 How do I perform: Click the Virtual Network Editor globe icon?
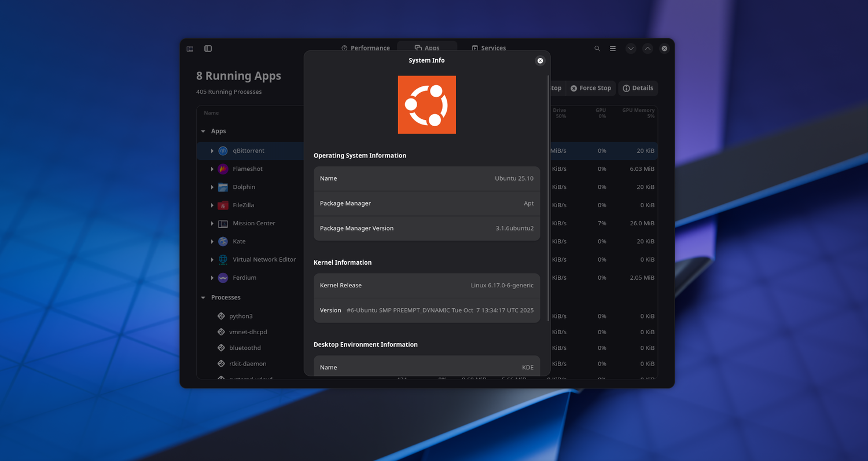click(x=223, y=259)
